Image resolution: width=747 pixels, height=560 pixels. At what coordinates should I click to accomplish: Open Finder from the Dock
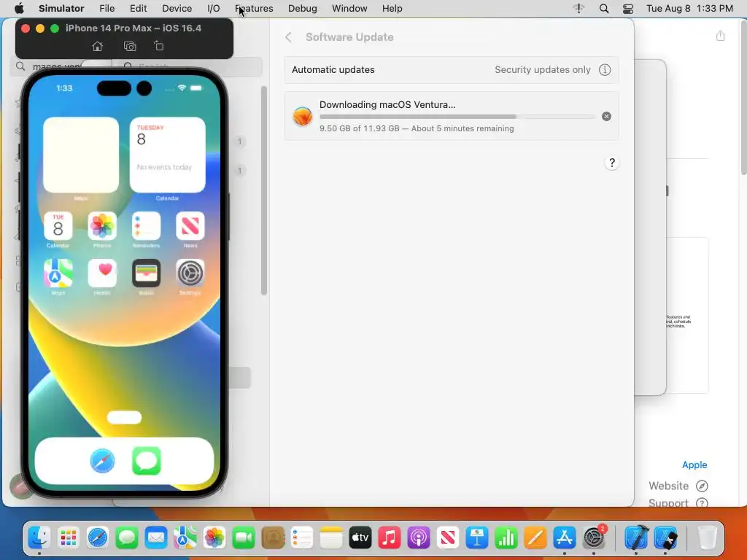(39, 538)
